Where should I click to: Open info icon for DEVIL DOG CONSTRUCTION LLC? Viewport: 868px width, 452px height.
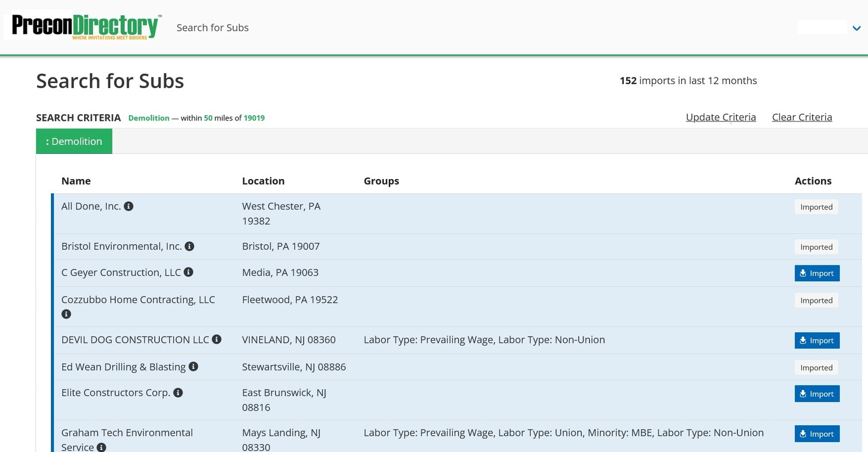216,340
